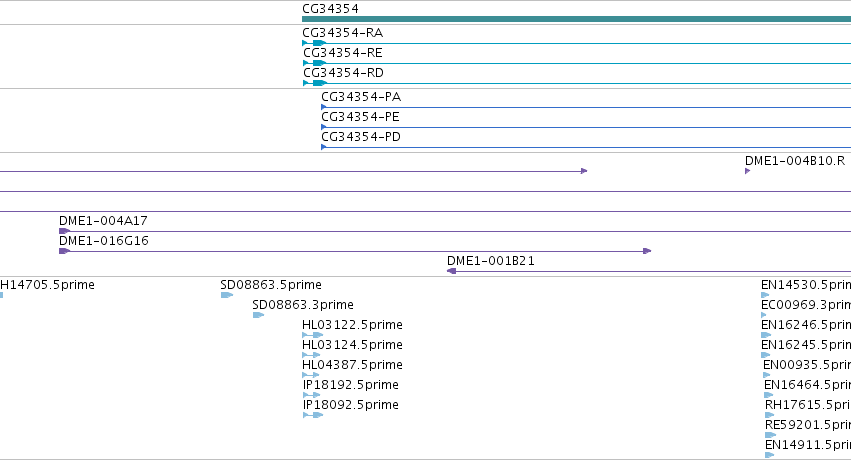The height and width of the screenshot is (460, 851).
Task: Click the DME1-001B21 reverse arrow glyph
Action: pos(452,272)
